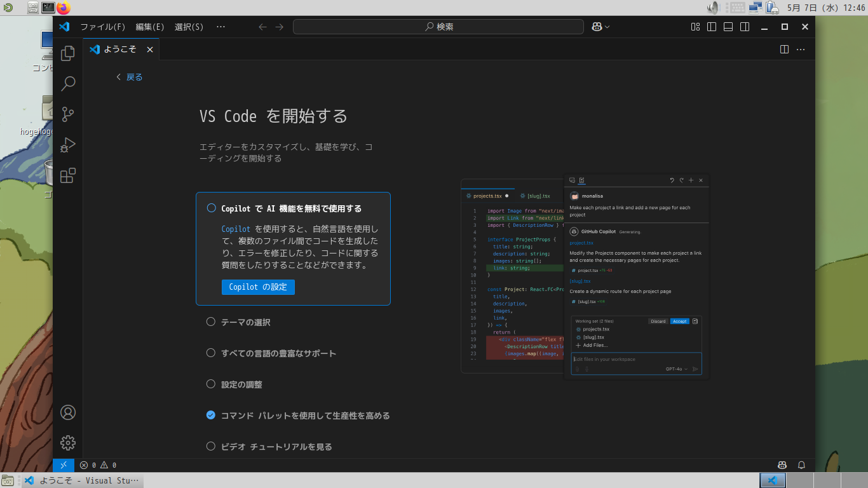Open the file manager launcher in top panel
868x488 pixels.
pyautogui.click(x=33, y=8)
